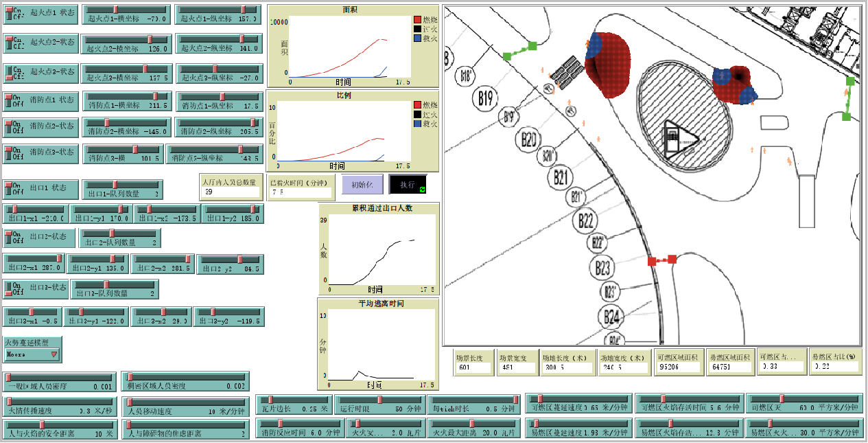Screen dimensions: 868x443
Task: Click gate label B23 on the map
Action: pos(603,266)
